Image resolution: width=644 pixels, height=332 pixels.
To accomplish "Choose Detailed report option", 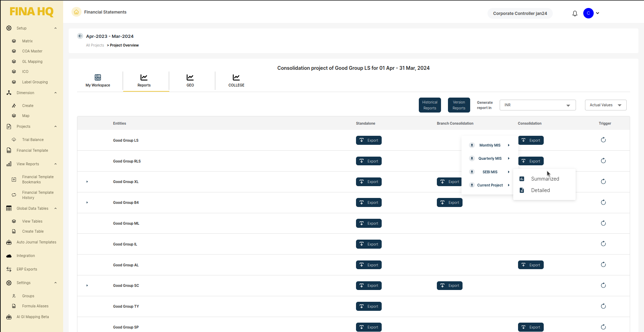I will coord(540,190).
